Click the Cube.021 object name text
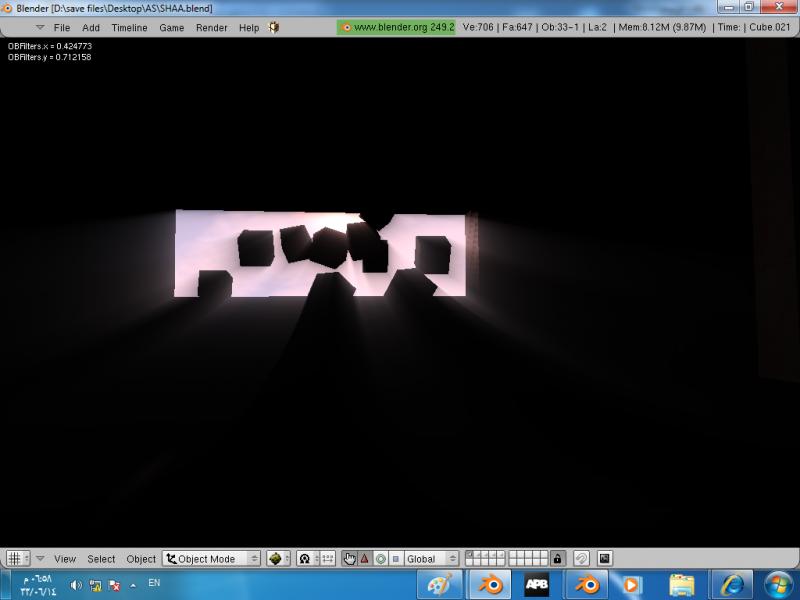Viewport: 800px width, 600px height. [769, 27]
